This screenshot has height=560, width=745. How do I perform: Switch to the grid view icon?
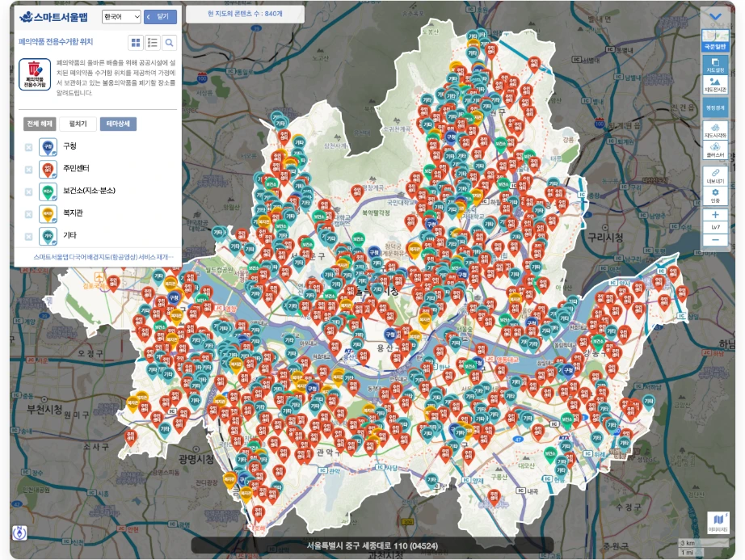pyautogui.click(x=136, y=43)
